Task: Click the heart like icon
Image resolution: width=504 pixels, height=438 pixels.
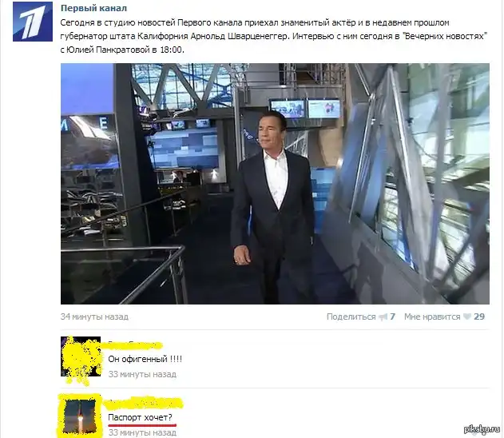Action: point(467,317)
